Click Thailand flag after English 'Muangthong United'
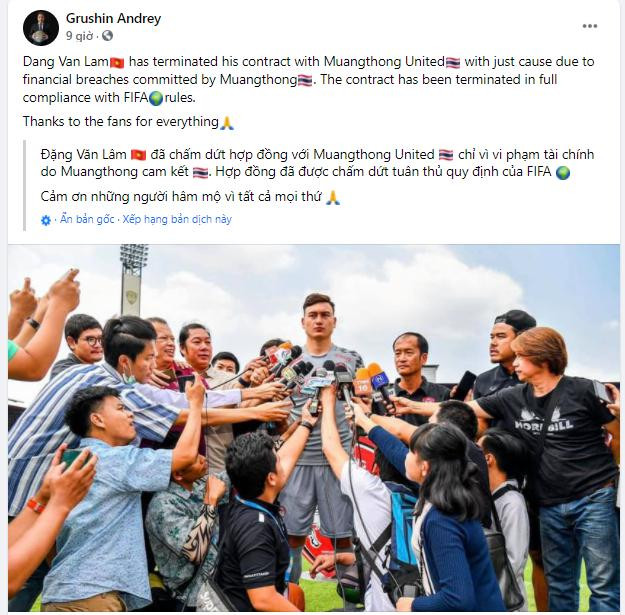 pos(453,63)
